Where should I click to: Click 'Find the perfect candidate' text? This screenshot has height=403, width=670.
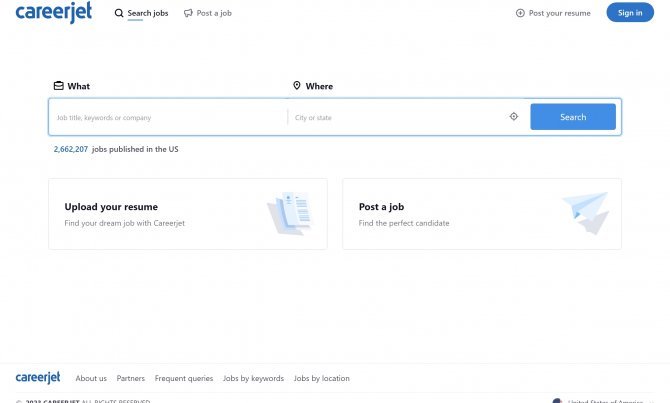(404, 223)
